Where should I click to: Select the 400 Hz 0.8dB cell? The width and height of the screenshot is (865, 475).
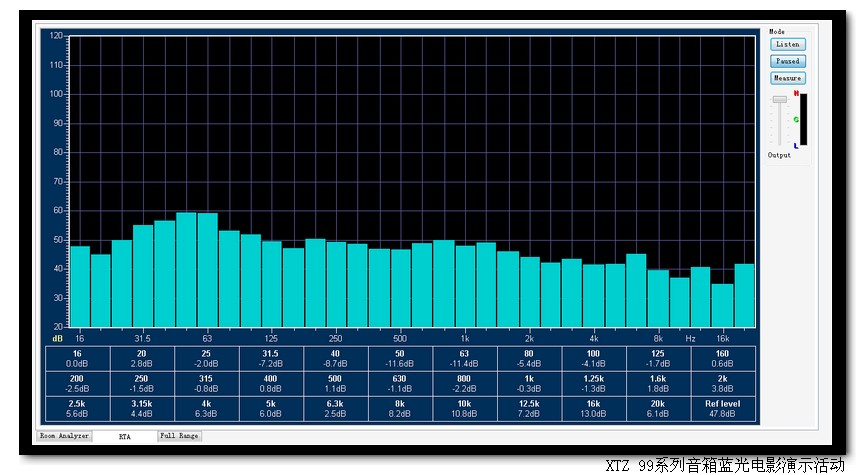coord(271,383)
